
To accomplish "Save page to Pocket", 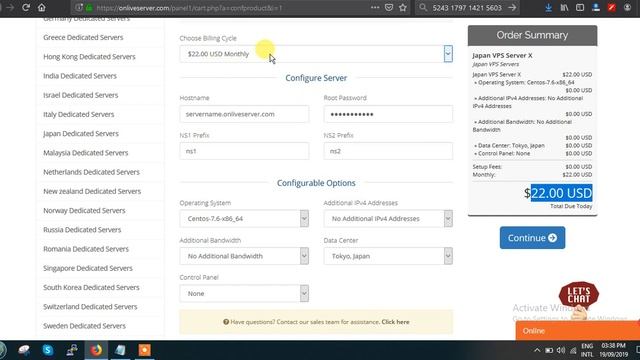I will point(389,7).
